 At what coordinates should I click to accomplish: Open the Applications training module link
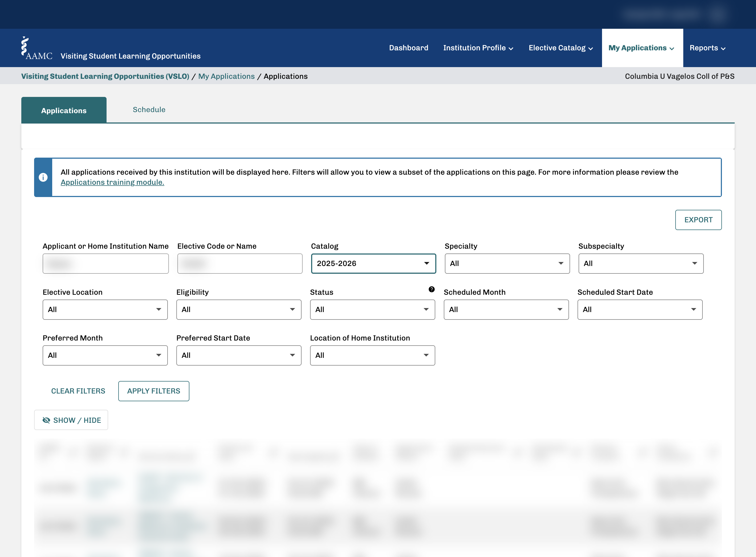coord(112,182)
